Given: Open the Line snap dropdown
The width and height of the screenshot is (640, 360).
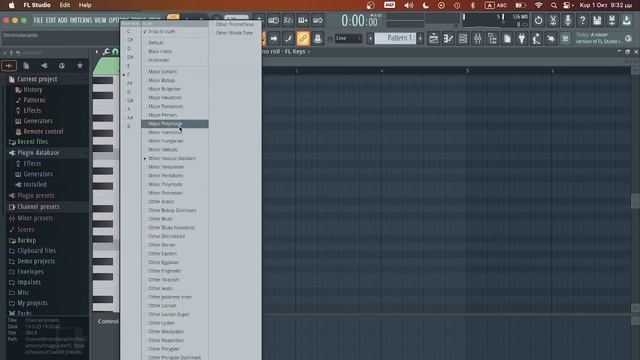Looking at the screenshot, I should click(x=348, y=38).
